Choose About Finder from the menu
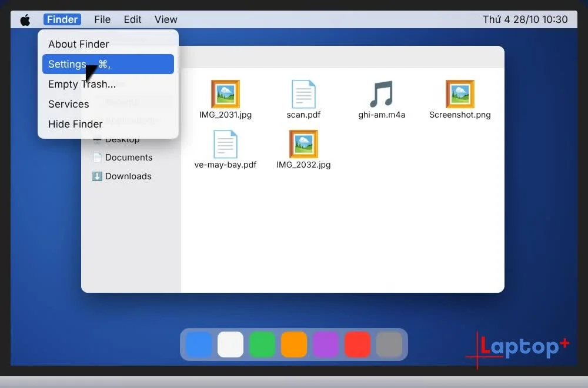The width and height of the screenshot is (588, 388). 108,44
